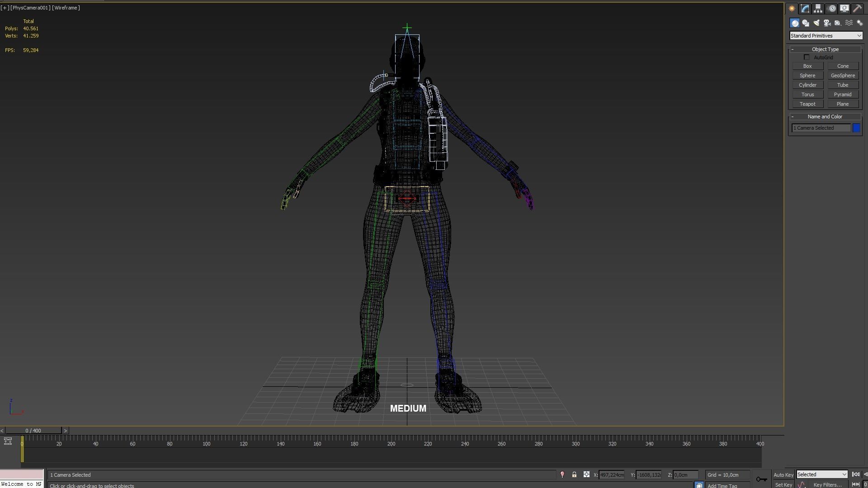
Task: Click the Box primitive button
Action: click(807, 66)
